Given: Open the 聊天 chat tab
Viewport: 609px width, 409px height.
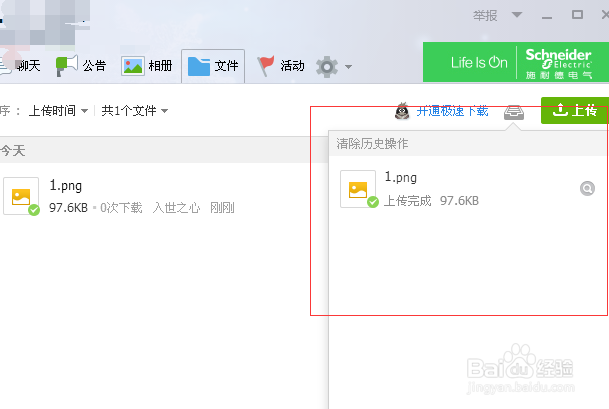Looking at the screenshot, I should [x=20, y=66].
